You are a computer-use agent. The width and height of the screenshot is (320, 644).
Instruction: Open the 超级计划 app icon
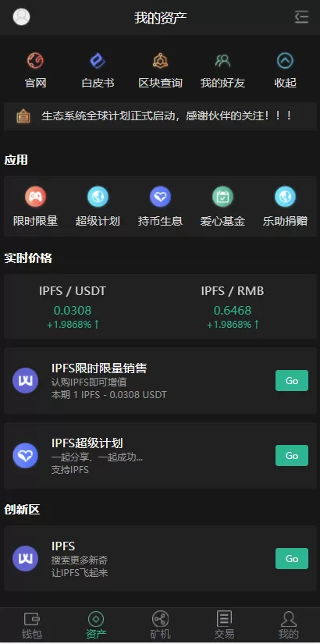tap(98, 197)
